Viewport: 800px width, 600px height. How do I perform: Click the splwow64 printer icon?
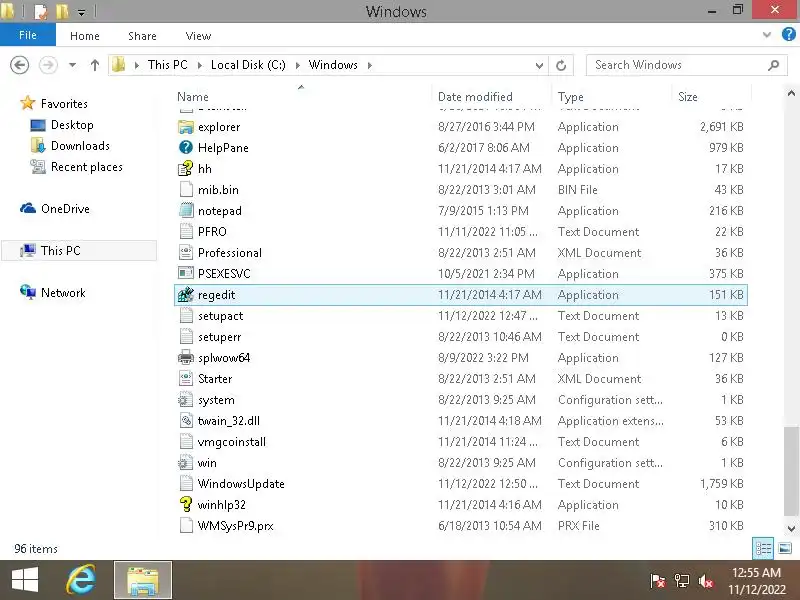186,358
